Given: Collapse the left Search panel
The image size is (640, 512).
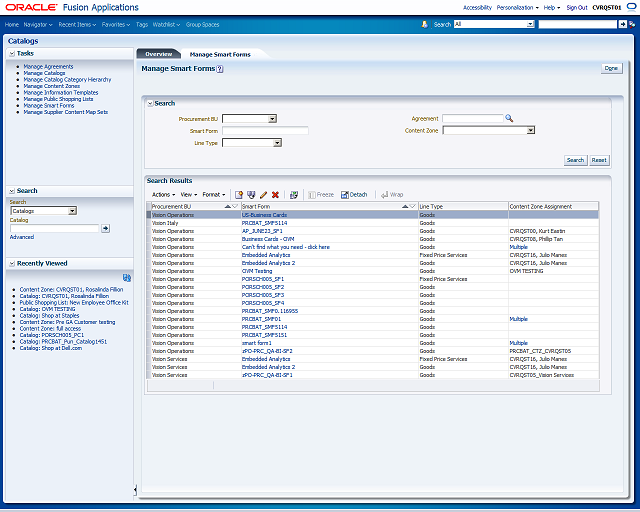Looking at the screenshot, I should click(x=12, y=191).
